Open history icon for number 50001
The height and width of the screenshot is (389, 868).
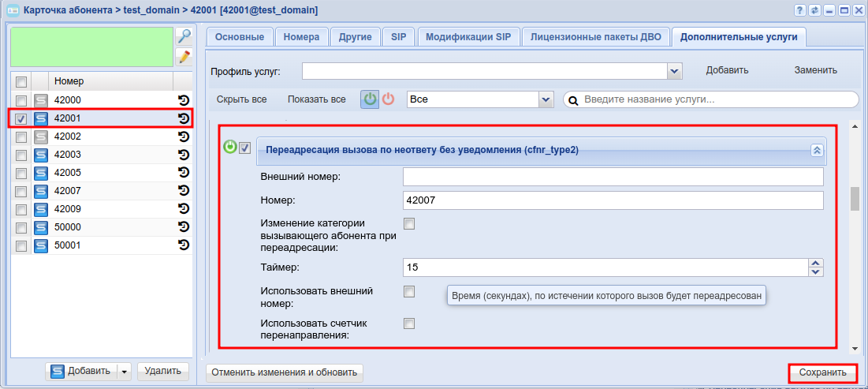tap(184, 245)
